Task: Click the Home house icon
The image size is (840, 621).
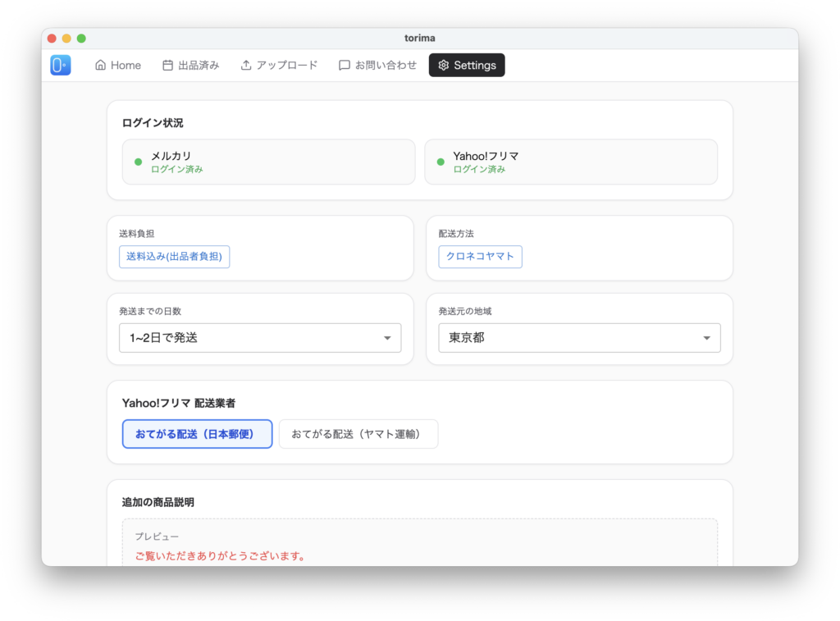Action: click(x=101, y=66)
